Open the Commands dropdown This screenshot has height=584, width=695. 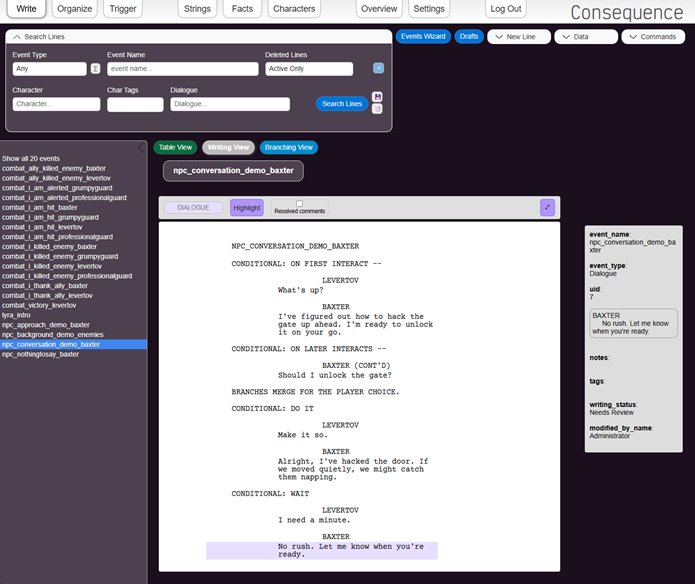653,37
